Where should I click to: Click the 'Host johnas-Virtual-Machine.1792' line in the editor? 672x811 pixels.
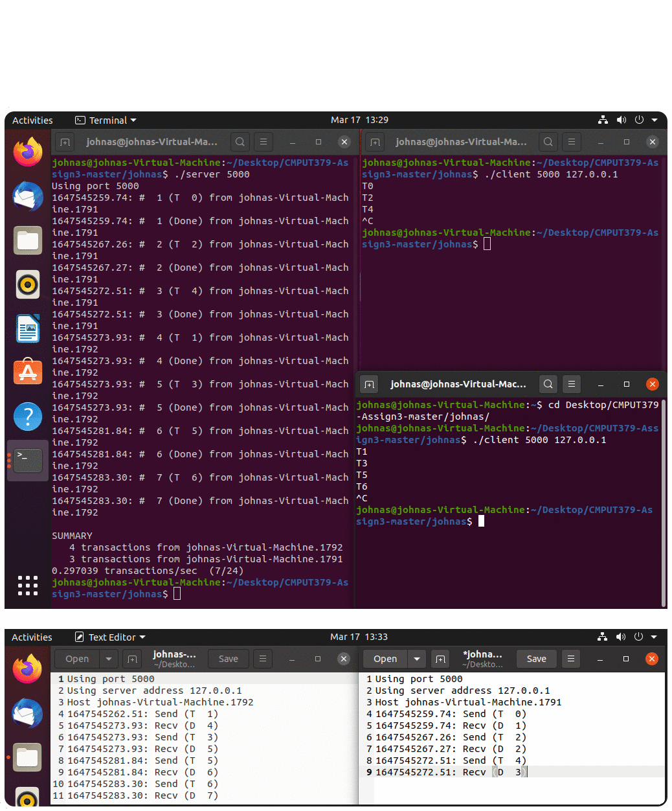(x=161, y=702)
